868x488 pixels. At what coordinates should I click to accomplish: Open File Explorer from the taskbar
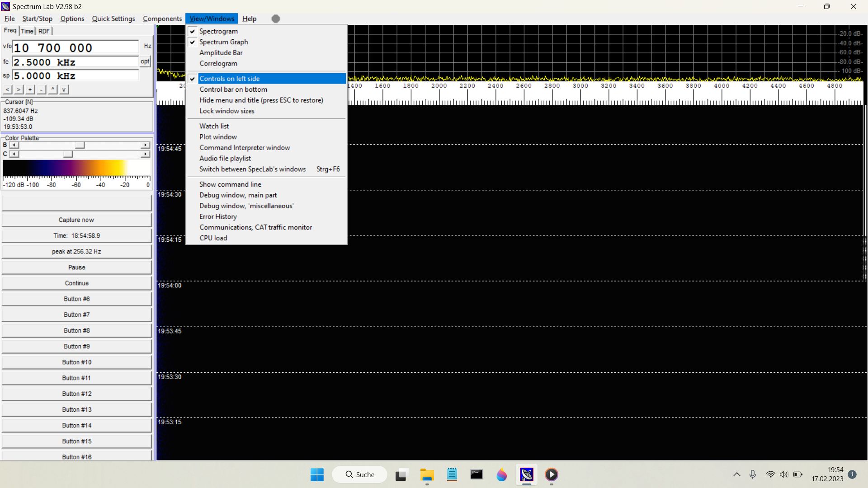click(427, 474)
